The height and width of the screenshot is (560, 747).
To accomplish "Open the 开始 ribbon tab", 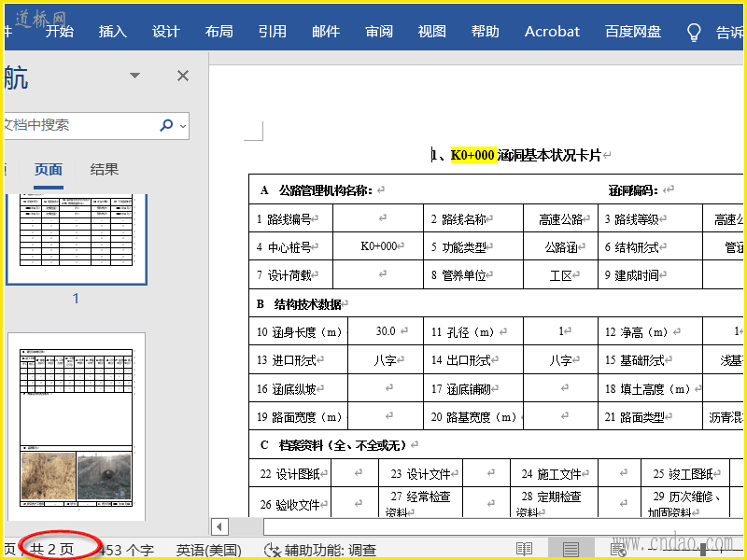I will (x=60, y=32).
